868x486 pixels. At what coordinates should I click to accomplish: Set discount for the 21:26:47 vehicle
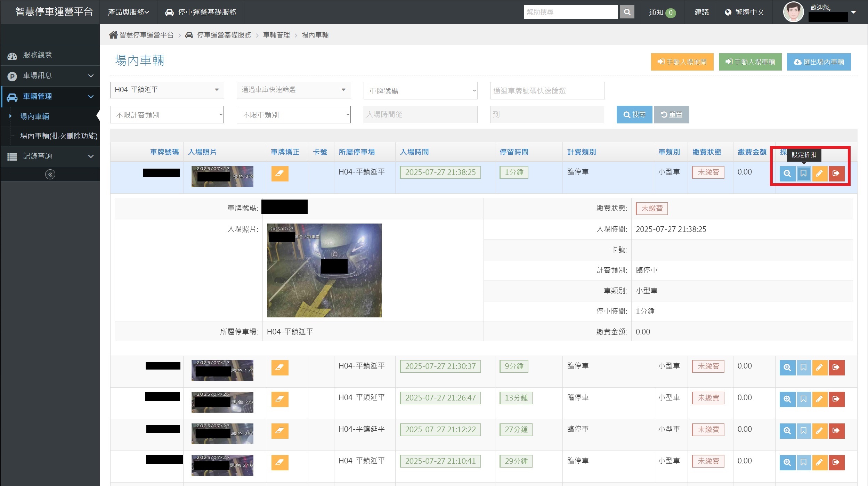click(x=803, y=399)
